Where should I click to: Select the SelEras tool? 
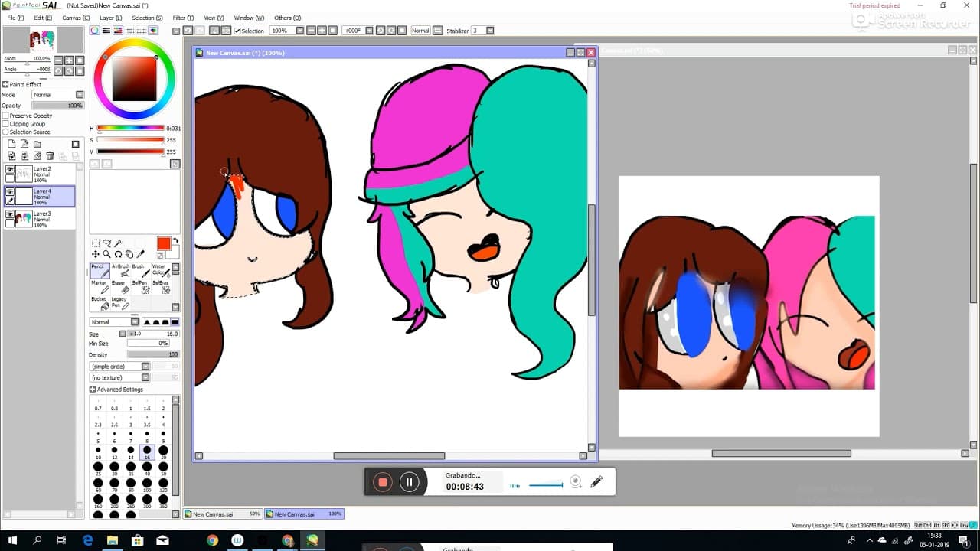point(160,287)
